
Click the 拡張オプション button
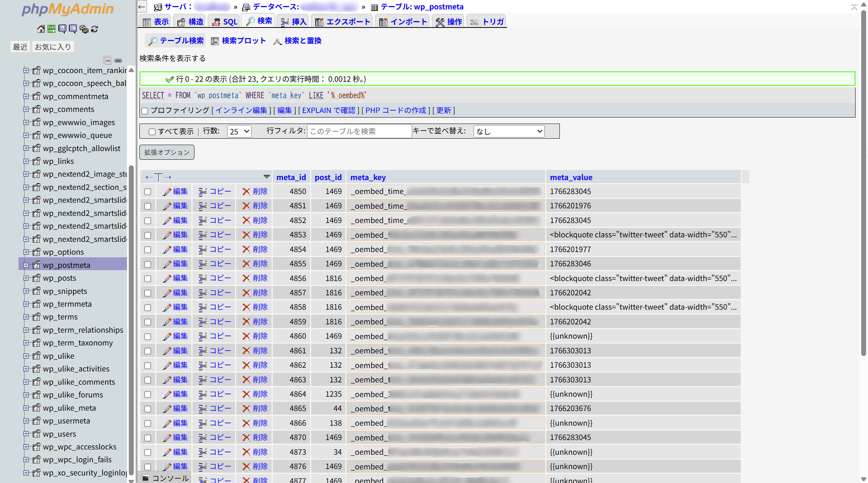click(167, 152)
